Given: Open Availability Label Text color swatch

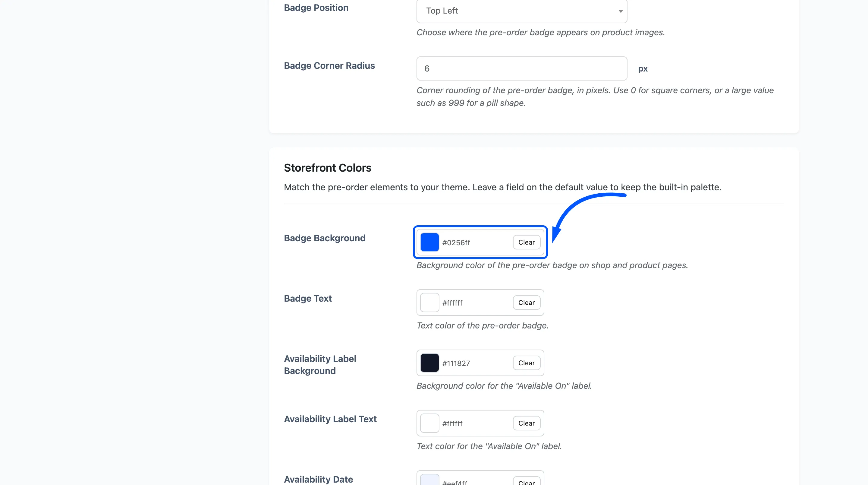Looking at the screenshot, I should point(429,423).
